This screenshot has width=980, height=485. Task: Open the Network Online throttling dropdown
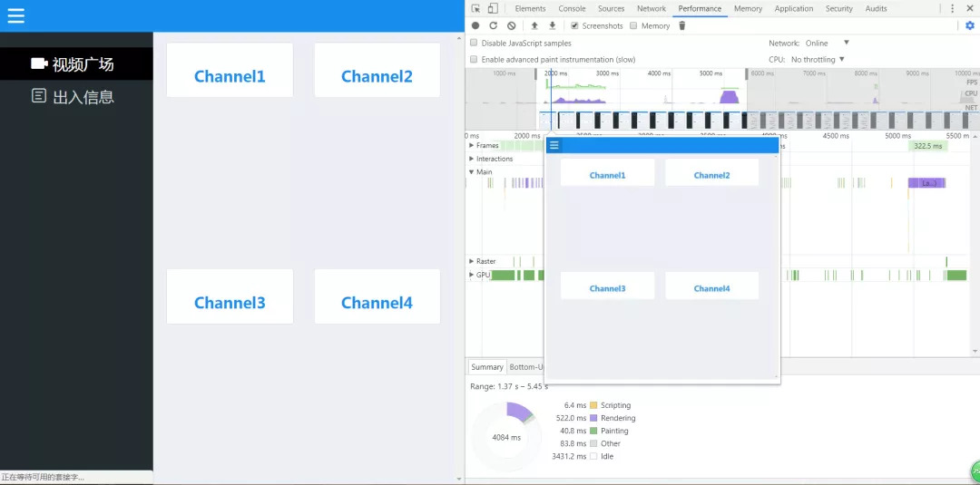[827, 44]
